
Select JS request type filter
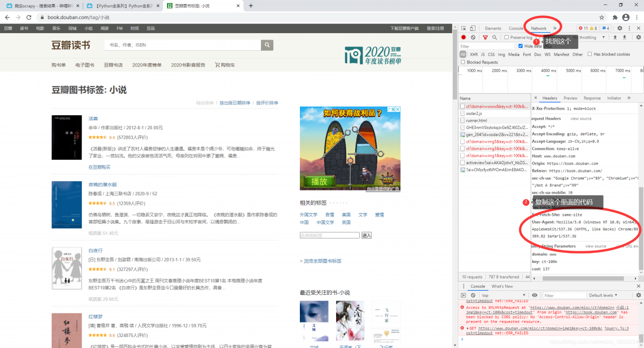pyautogui.click(x=482, y=54)
